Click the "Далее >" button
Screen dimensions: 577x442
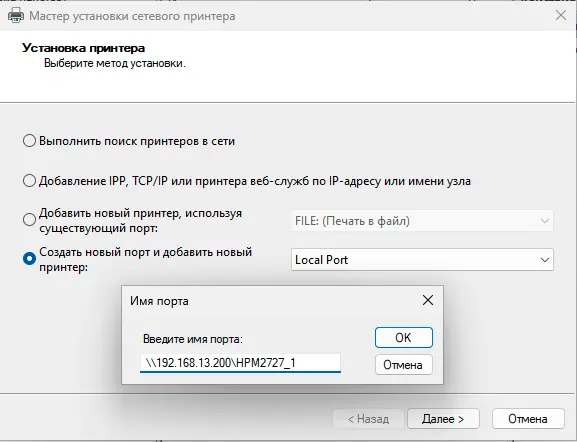click(x=443, y=419)
